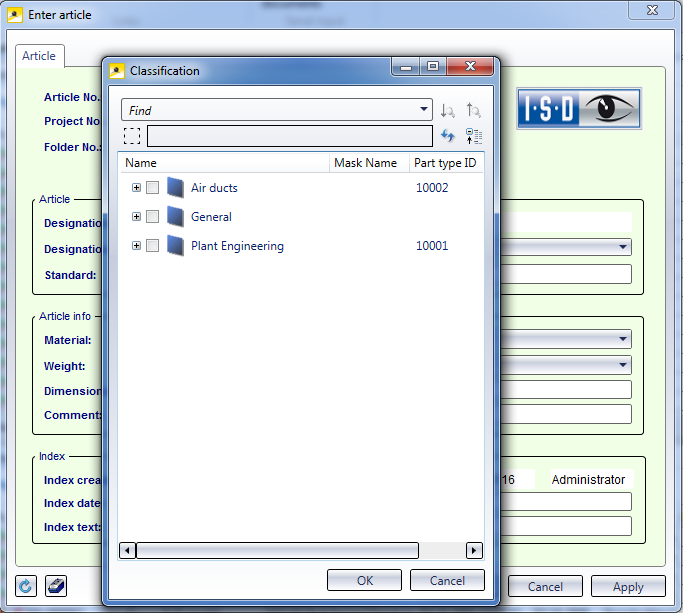Select the Air ducts tree row label

coord(214,188)
